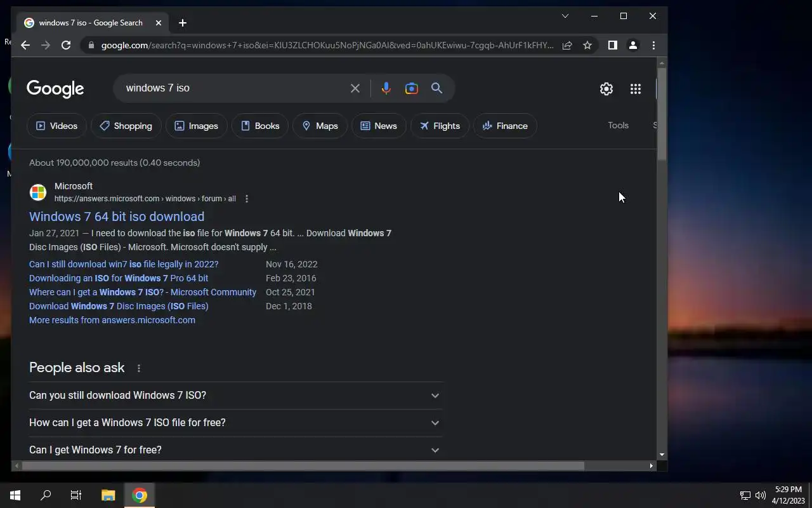Click the Microsoft favicon of the first result
Viewport: 812px width, 508px height.
(38, 192)
